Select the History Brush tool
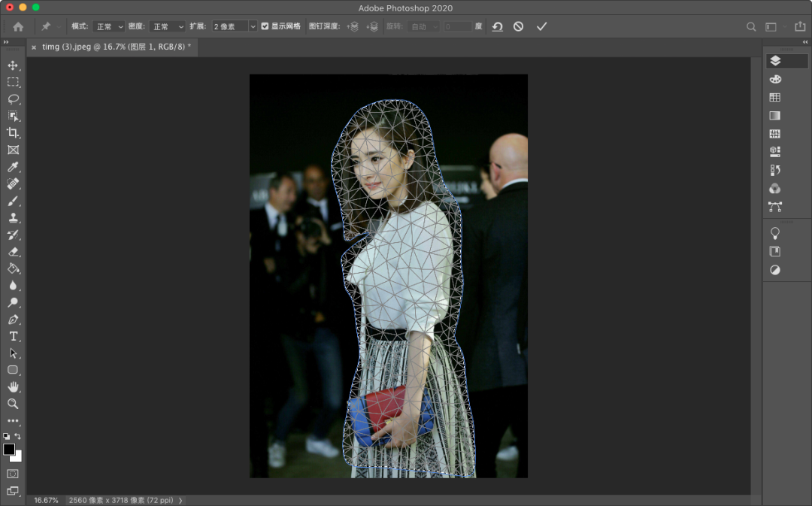Viewport: 812px width, 506px height. tap(13, 235)
